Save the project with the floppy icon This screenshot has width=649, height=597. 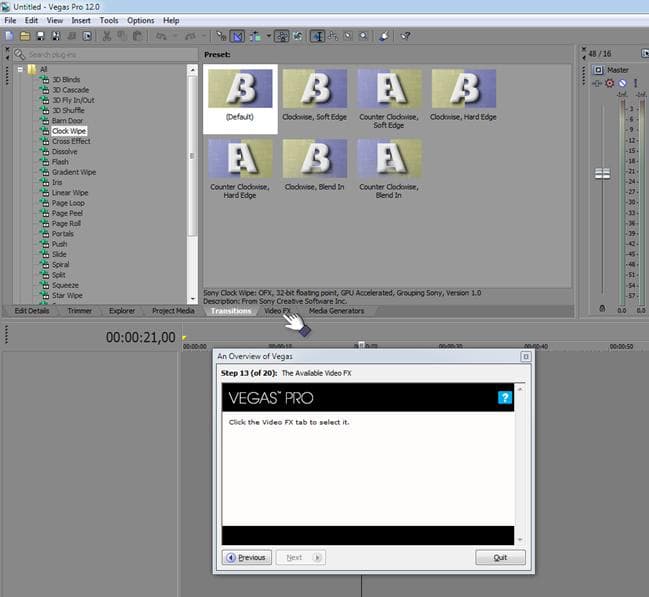pyautogui.click(x=40, y=36)
